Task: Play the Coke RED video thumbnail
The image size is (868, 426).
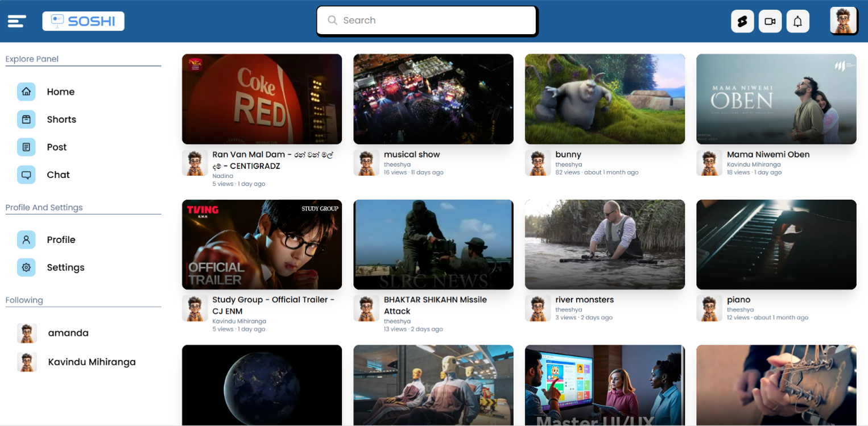Action: click(x=262, y=99)
